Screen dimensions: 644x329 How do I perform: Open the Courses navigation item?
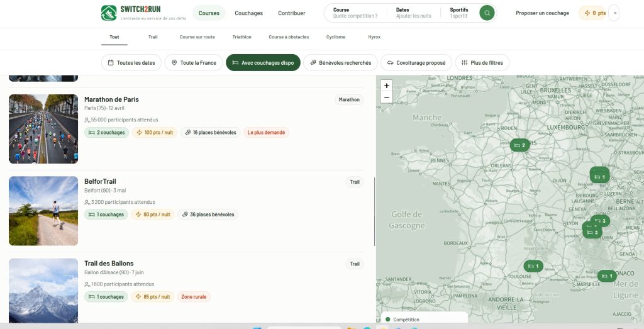[209, 13]
